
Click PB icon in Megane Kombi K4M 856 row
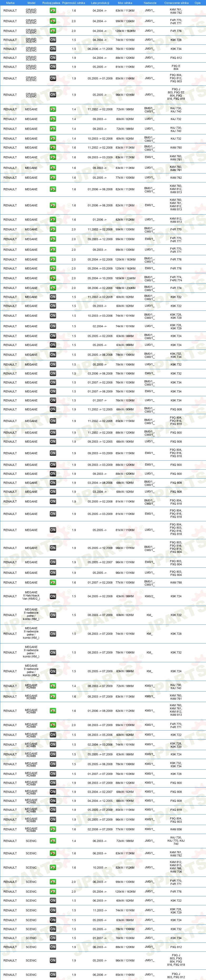click(53, 829)
